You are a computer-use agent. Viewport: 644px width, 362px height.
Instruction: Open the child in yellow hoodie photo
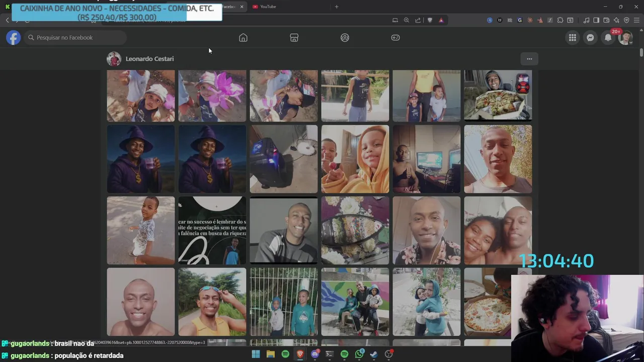(x=355, y=159)
